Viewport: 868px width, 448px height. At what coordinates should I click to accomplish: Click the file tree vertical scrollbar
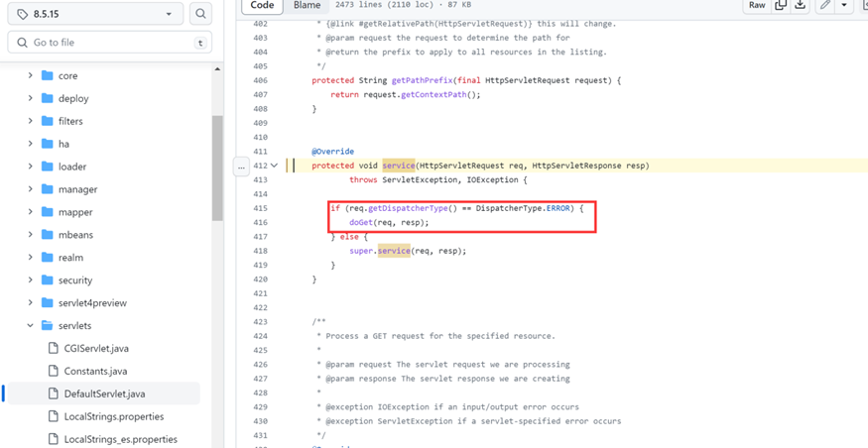[x=217, y=168]
